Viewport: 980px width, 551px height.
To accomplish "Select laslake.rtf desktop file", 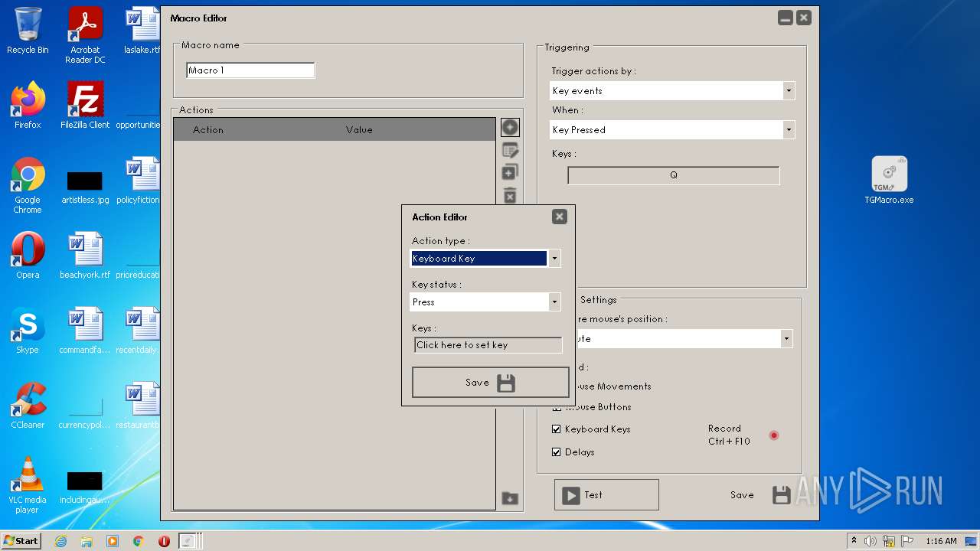I will [x=142, y=31].
